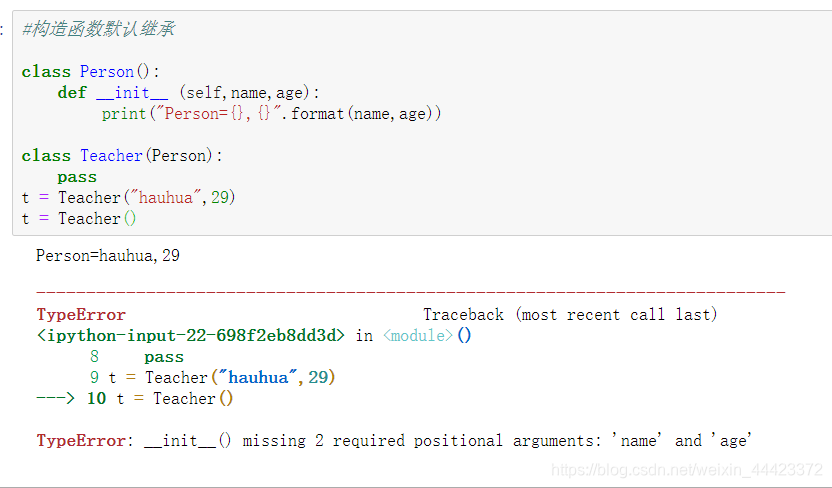The width and height of the screenshot is (832, 488).
Task: Click traceback line 9 Teacher call
Action: 213,378
